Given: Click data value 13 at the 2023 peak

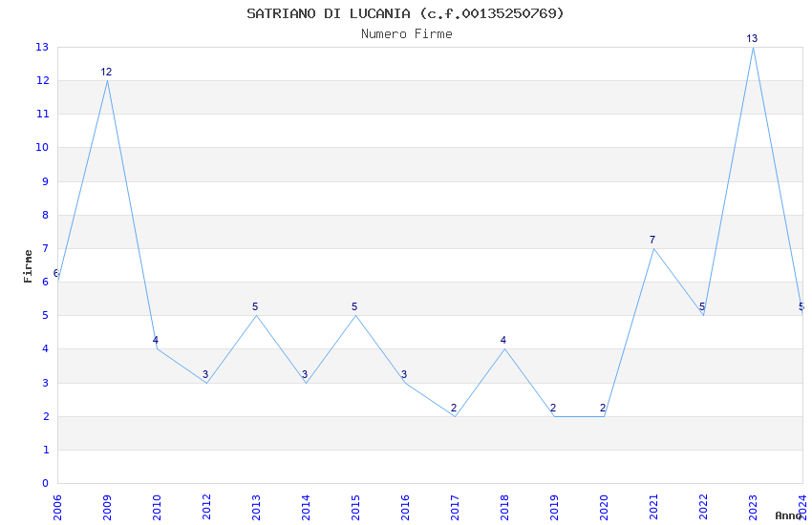Looking at the screenshot, I should pyautogui.click(x=752, y=38).
